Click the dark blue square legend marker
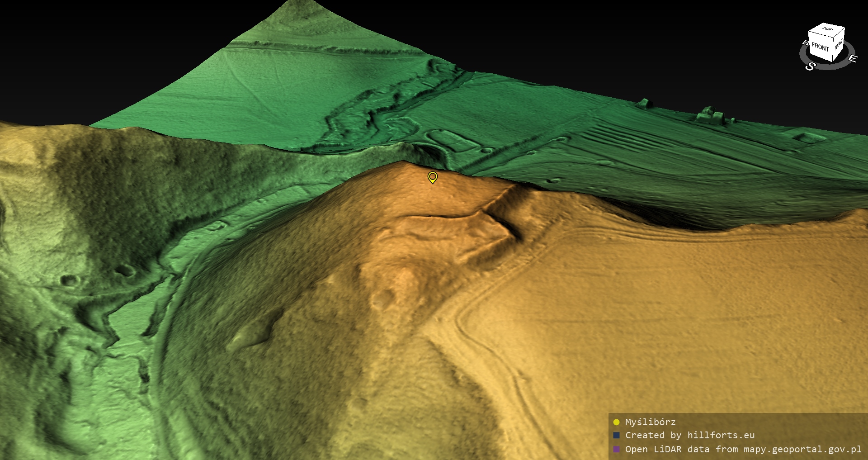Image resolution: width=868 pixels, height=460 pixels. click(x=616, y=435)
